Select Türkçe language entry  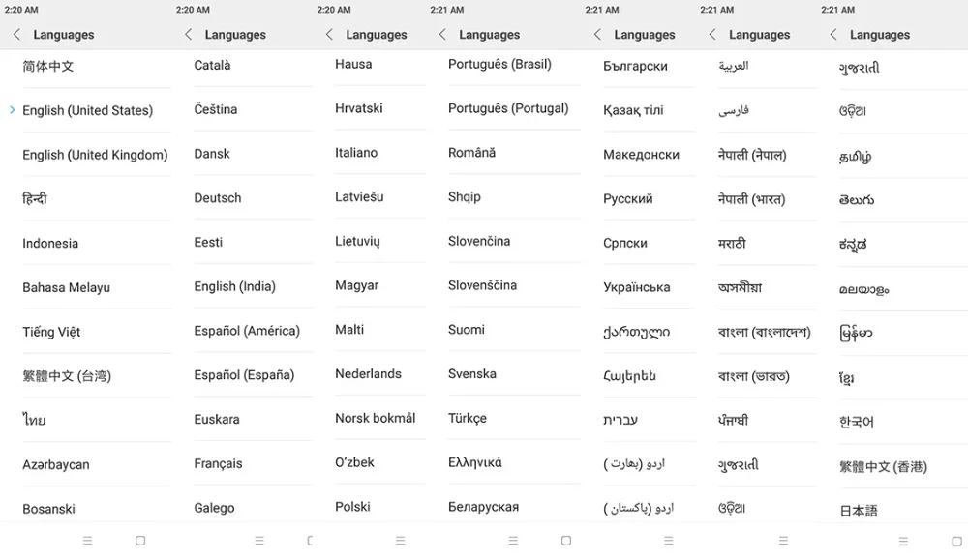[468, 419]
